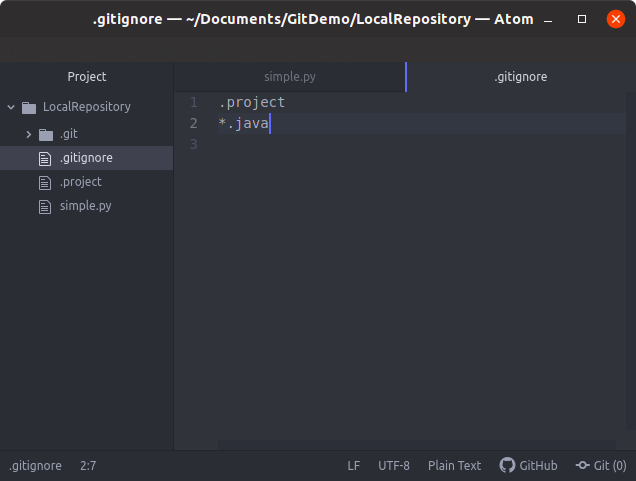Minimize the Atom window
This screenshot has width=636, height=481.
pos(548,19)
